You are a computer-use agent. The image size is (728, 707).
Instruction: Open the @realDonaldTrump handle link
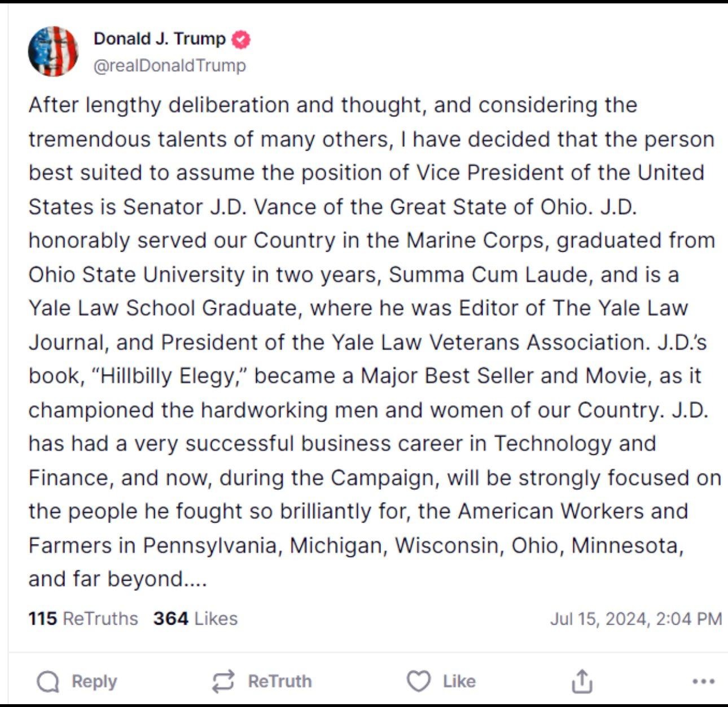point(169,65)
